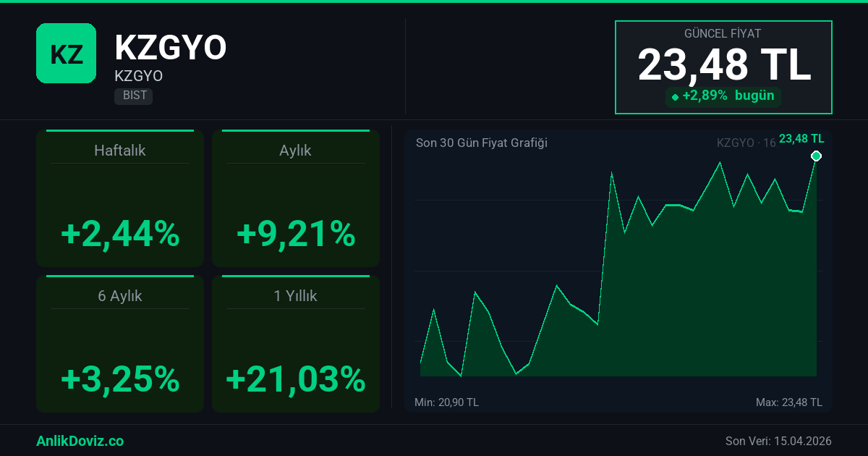The width and height of the screenshot is (868, 456).
Task: Click the Min: 20,90 TL label
Action: (446, 402)
